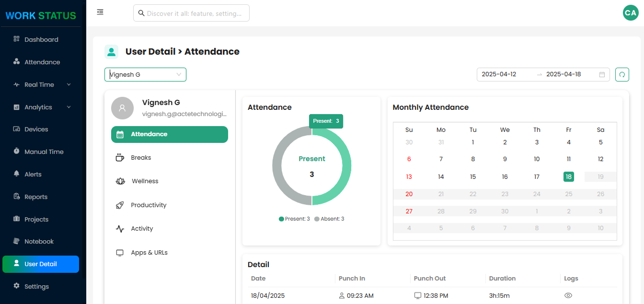Click the 18/04/2025 date cell
This screenshot has width=644, height=304.
point(268,295)
